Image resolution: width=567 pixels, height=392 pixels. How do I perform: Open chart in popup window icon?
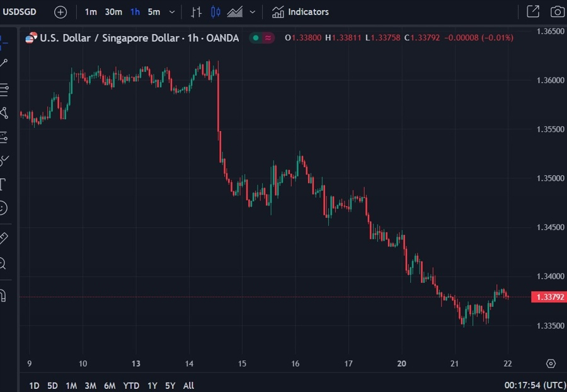click(532, 11)
